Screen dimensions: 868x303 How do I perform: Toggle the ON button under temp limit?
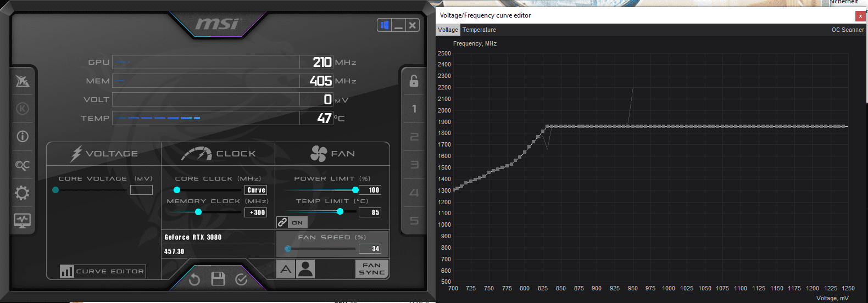(297, 222)
